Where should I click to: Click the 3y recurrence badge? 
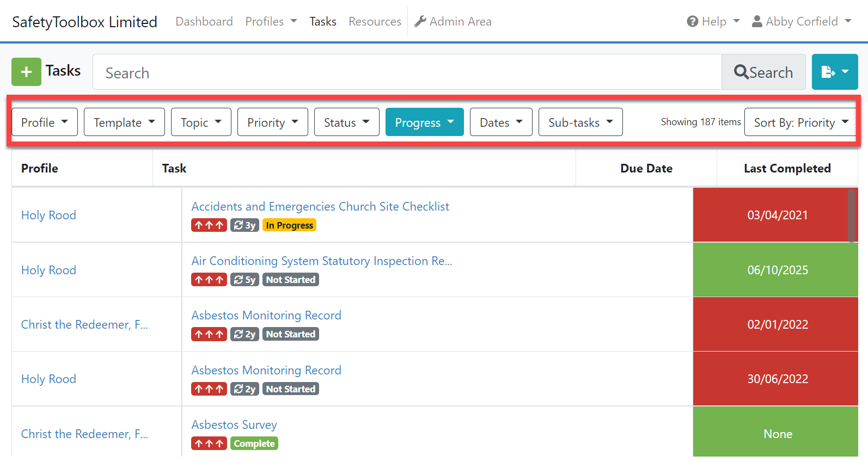244,225
